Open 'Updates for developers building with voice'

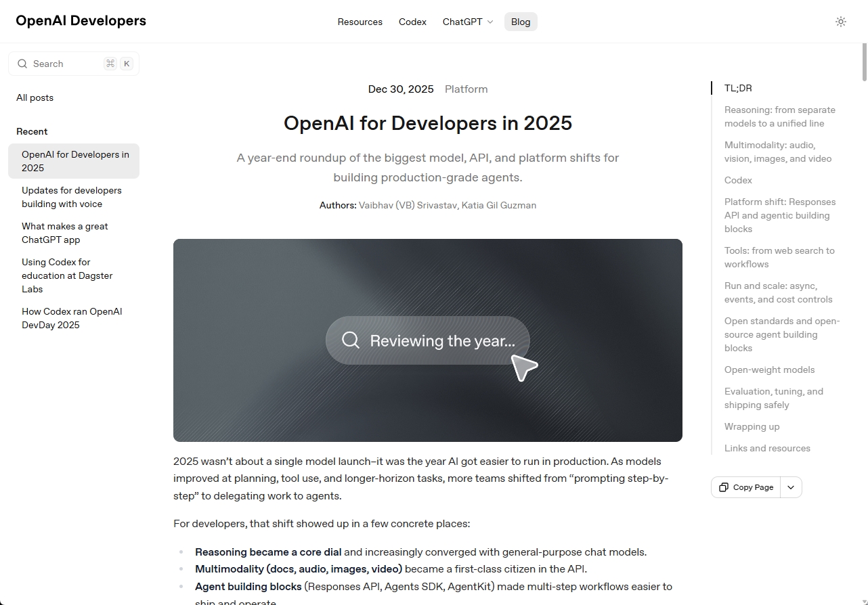click(x=74, y=197)
